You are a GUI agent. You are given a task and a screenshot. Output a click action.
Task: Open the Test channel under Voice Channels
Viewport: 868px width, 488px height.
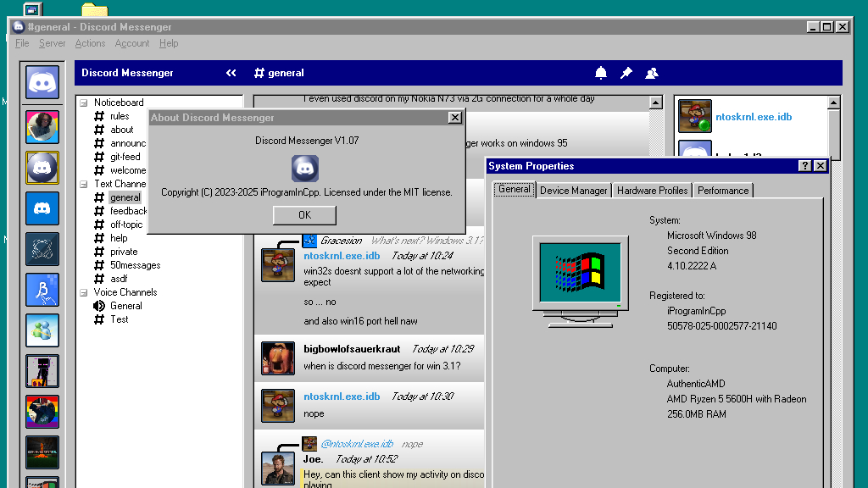pos(119,319)
